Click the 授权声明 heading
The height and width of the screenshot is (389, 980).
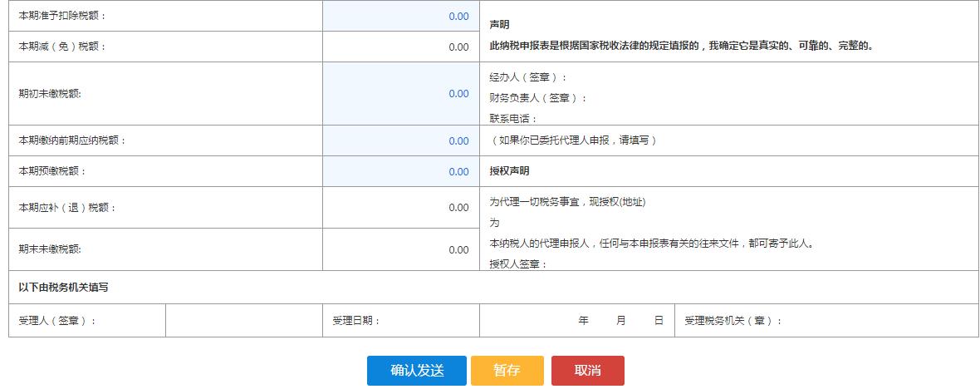click(x=510, y=172)
